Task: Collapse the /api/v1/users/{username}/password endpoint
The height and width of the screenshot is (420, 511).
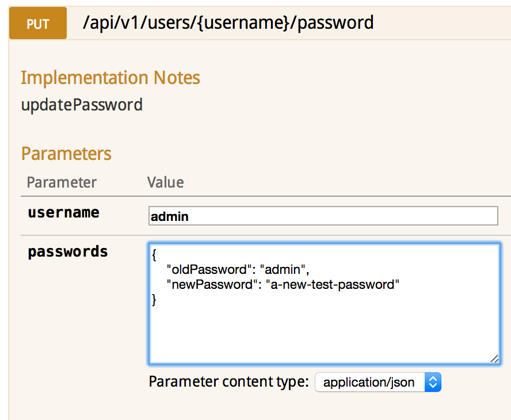Action: pyautogui.click(x=230, y=23)
